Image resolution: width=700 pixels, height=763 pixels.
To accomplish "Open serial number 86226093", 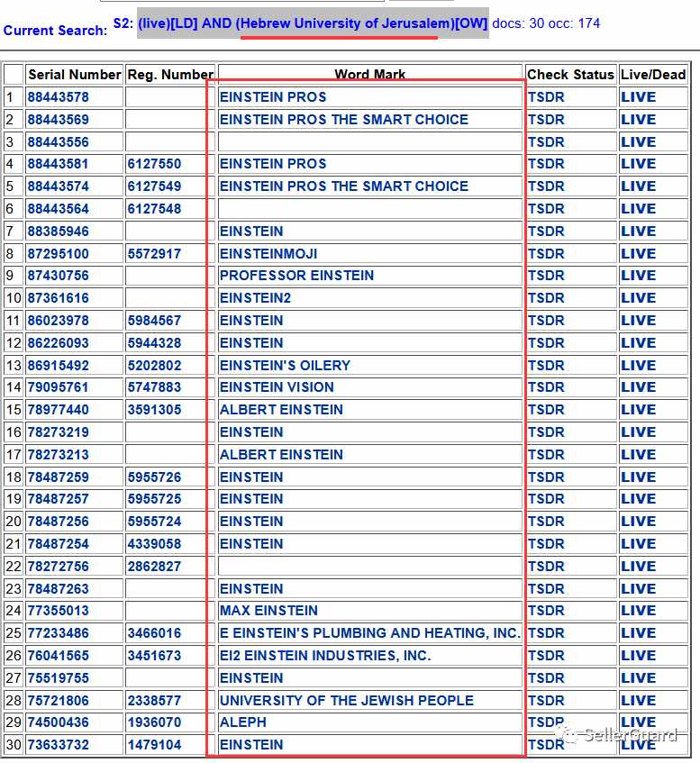I will click(58, 343).
